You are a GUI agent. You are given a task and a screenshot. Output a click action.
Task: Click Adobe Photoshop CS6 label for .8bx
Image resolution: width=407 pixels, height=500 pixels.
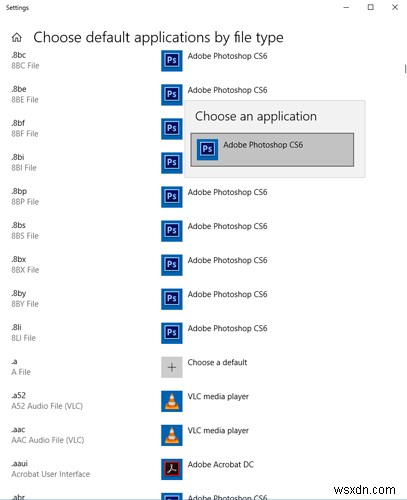coord(227,260)
